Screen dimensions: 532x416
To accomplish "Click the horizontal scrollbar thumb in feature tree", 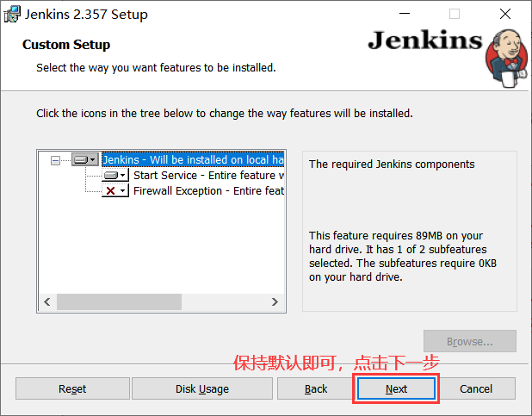I will pyautogui.click(x=119, y=302).
